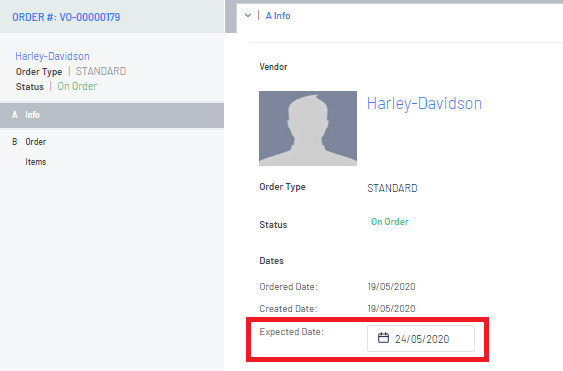Click the Expected Date label
This screenshot has height=371, width=563.
tap(292, 331)
